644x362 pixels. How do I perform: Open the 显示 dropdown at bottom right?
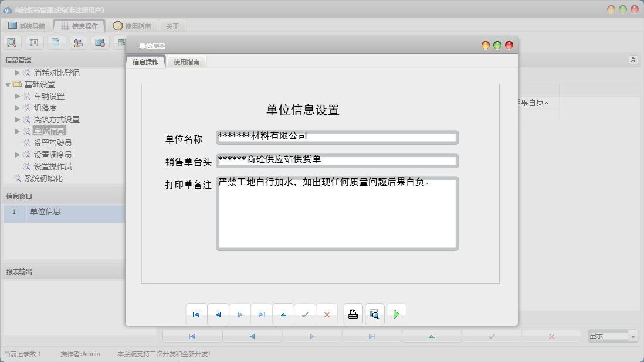pyautogui.click(x=632, y=336)
